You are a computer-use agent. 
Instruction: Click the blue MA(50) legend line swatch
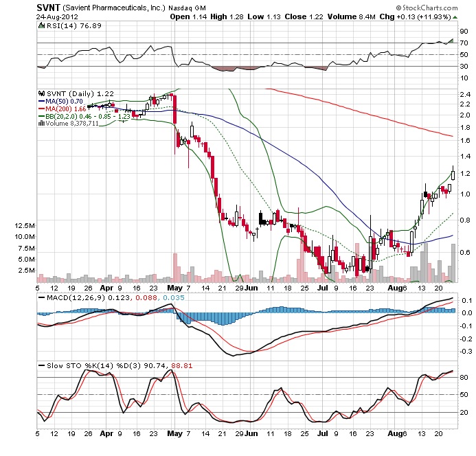coord(42,102)
